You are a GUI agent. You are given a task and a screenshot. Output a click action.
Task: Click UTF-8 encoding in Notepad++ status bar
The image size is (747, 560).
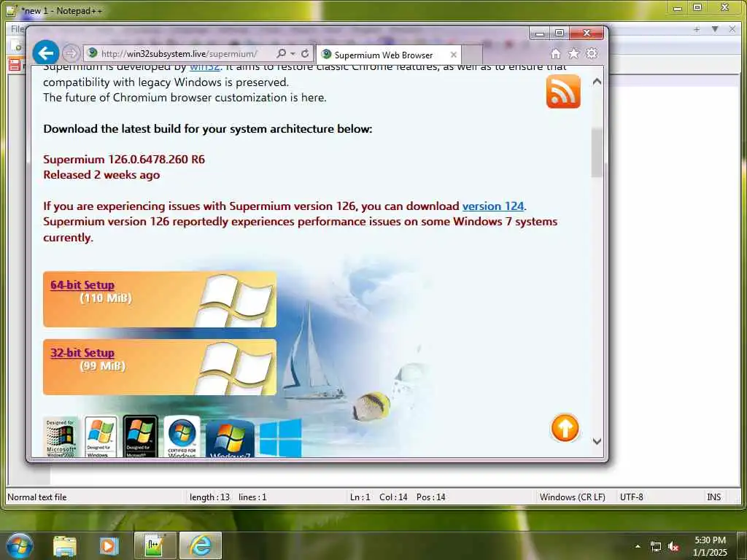(631, 497)
